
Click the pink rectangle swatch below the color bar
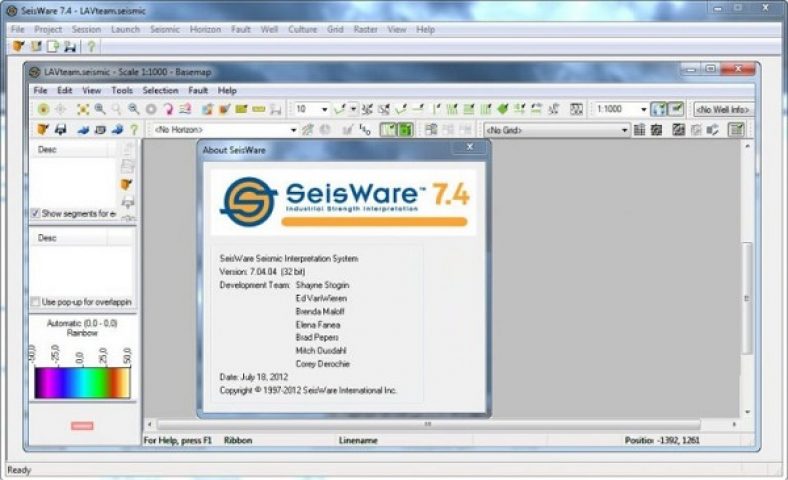[82, 426]
